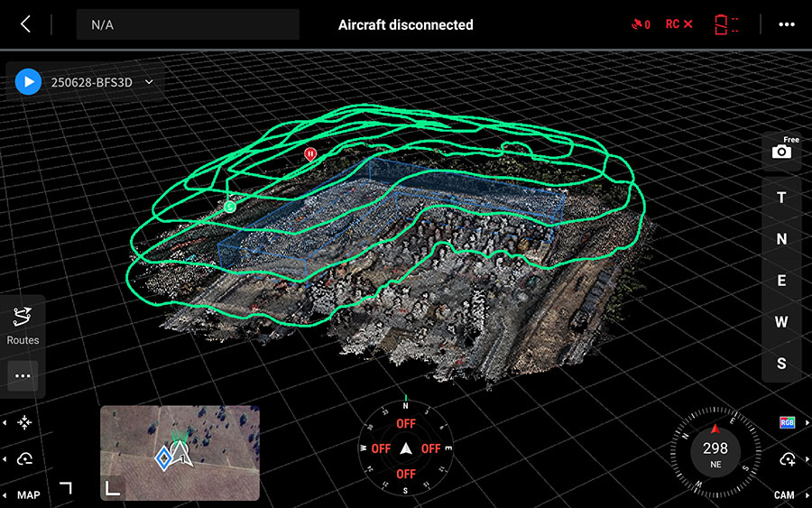Check the satellite count icon showing 0

tap(641, 24)
